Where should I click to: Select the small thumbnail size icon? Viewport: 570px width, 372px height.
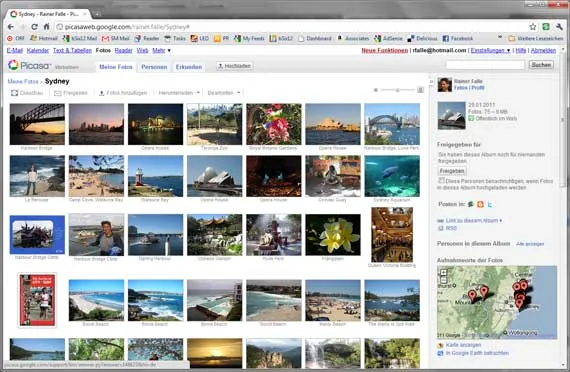pyautogui.click(x=376, y=90)
